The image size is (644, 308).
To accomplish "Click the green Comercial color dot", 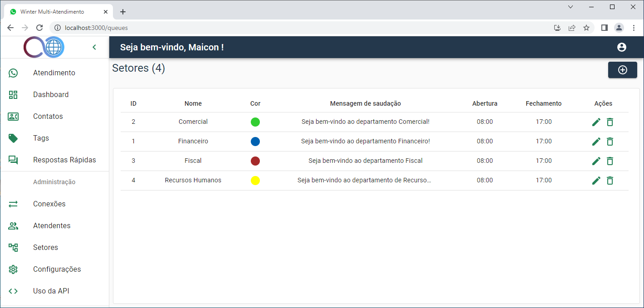I will tap(255, 122).
